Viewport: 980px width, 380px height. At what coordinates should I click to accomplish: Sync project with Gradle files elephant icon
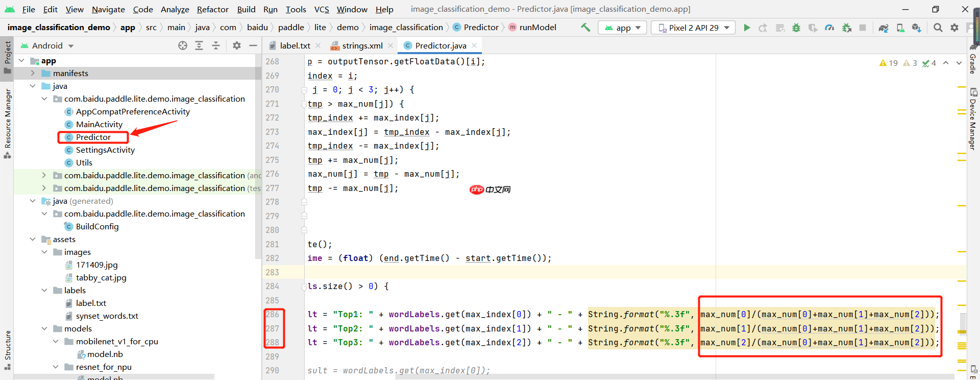coord(884,28)
